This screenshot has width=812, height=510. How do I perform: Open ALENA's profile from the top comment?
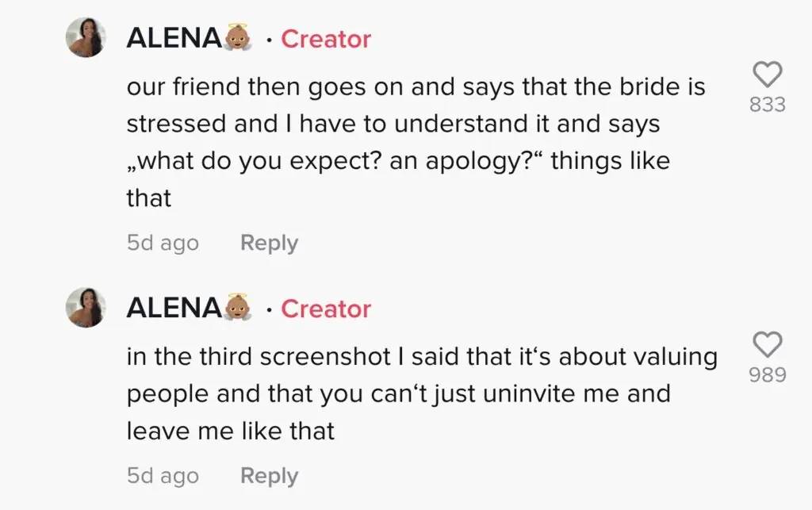pyautogui.click(x=174, y=39)
